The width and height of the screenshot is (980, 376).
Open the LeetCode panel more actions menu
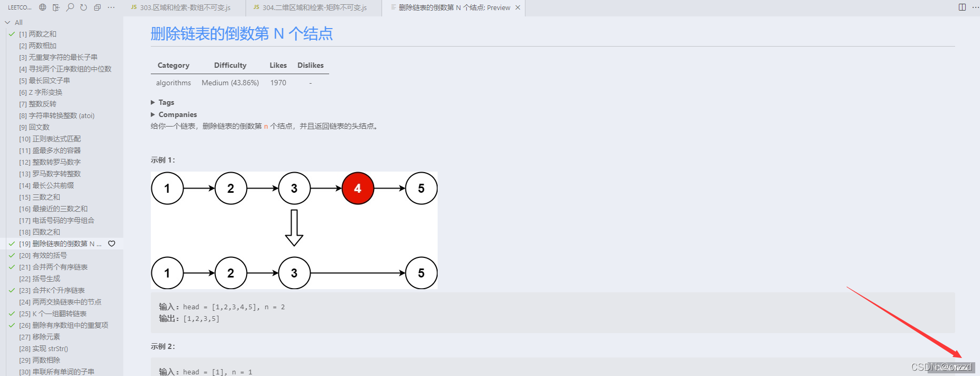(111, 7)
